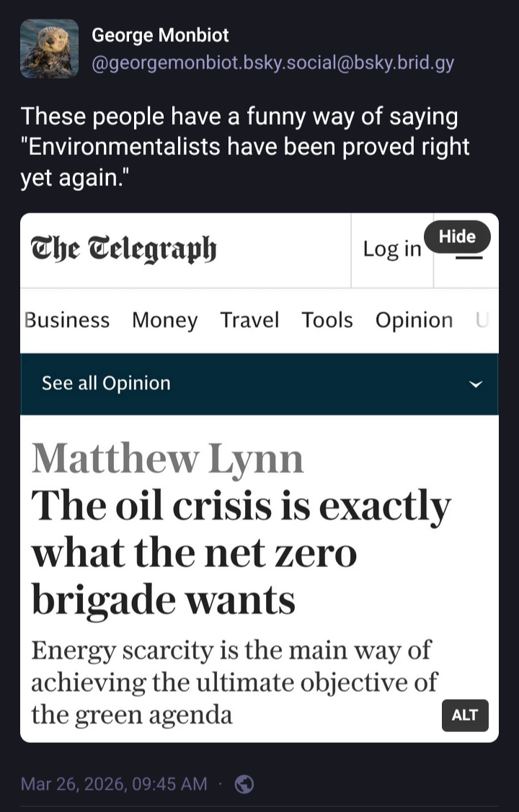Expand the See all Opinion chevron arrow

click(475, 384)
